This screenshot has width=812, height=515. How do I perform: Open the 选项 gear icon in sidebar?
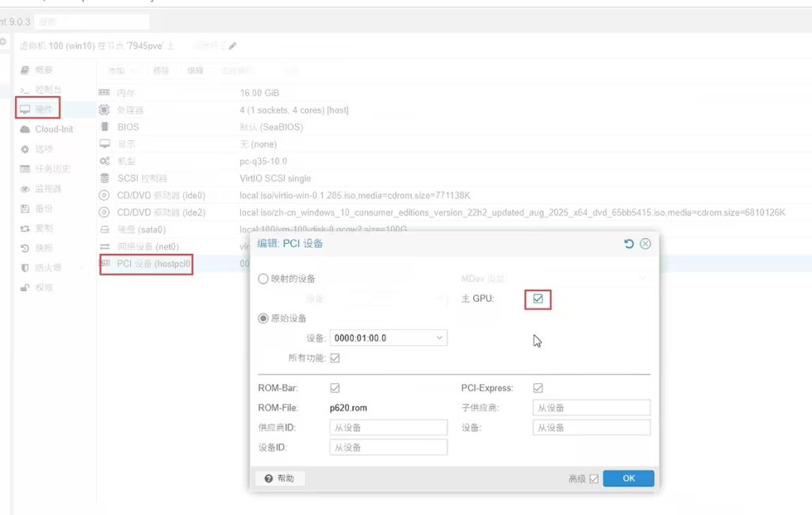click(25, 149)
